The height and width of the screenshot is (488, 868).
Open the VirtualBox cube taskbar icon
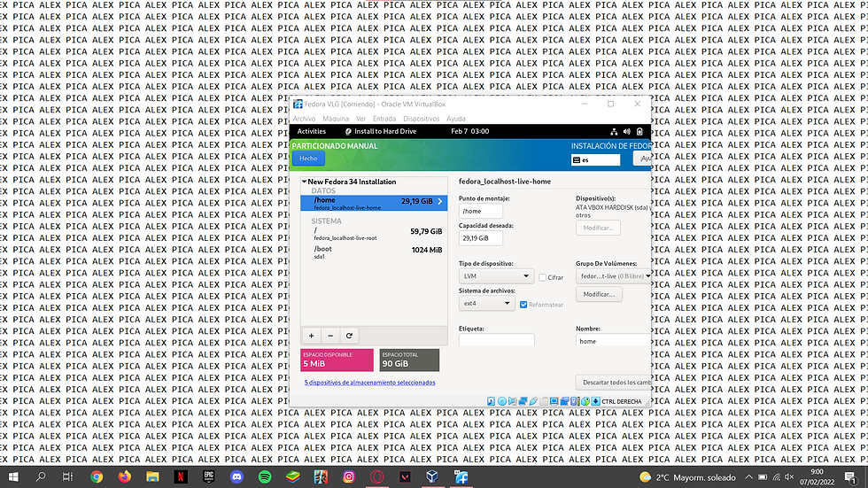[432, 477]
